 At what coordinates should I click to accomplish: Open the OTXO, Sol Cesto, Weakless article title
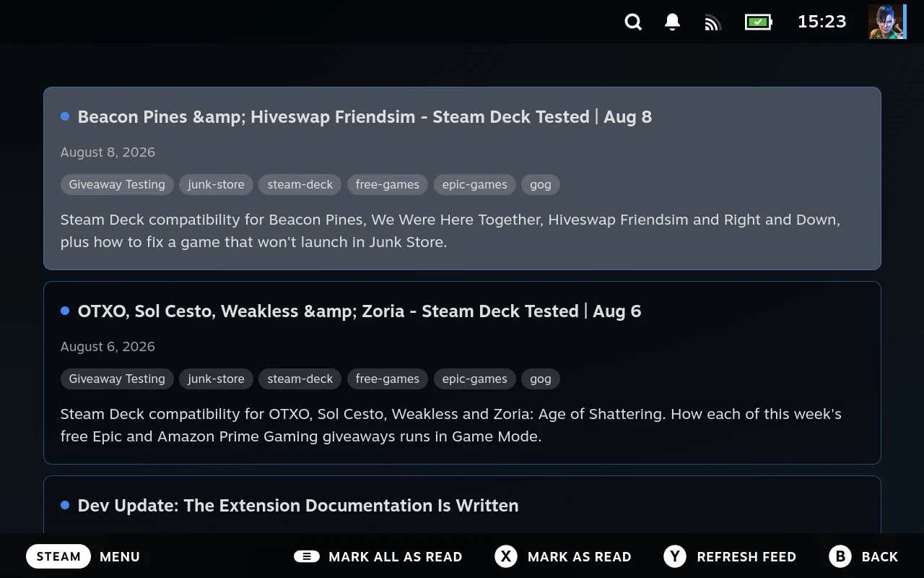pos(359,311)
